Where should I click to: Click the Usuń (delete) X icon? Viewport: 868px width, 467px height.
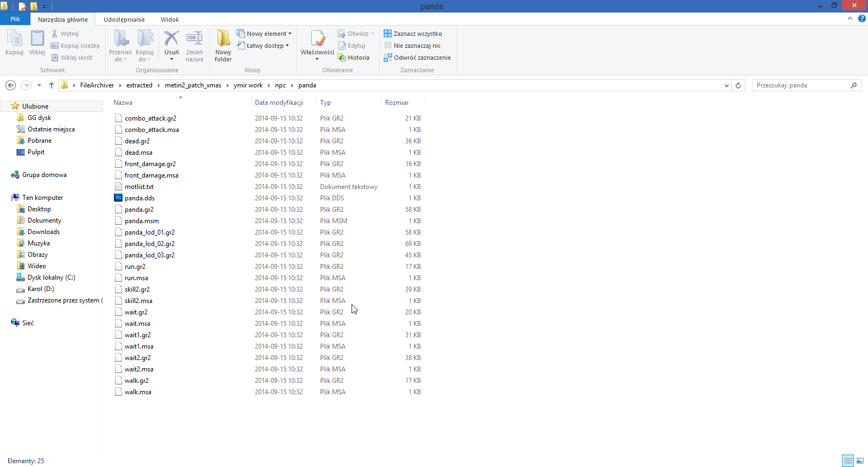(171, 39)
